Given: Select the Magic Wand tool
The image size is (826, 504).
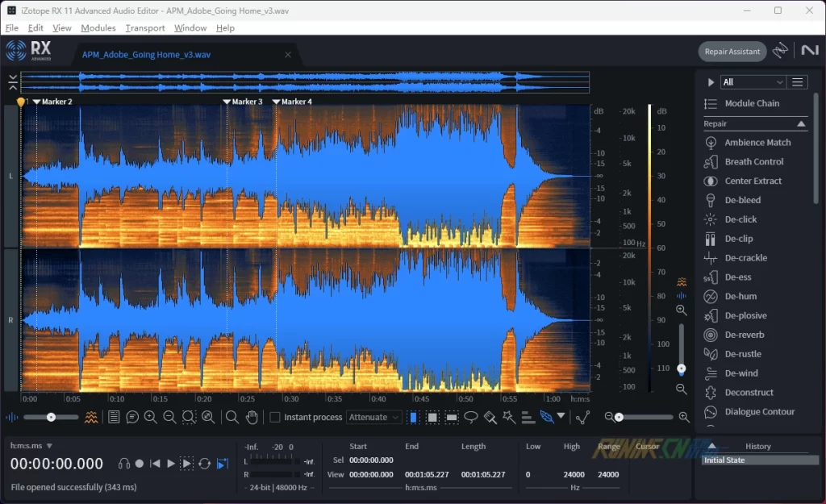Looking at the screenshot, I should coord(508,417).
